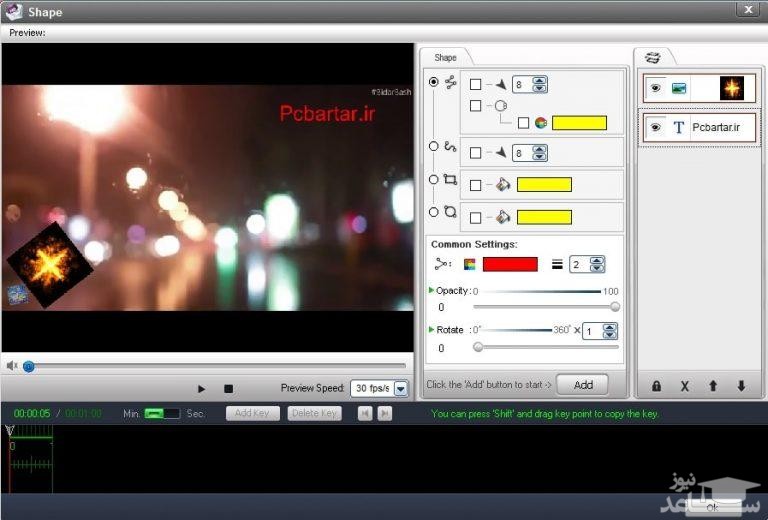
Task: Hide the Pcbartar.ir text layer
Action: click(655, 128)
